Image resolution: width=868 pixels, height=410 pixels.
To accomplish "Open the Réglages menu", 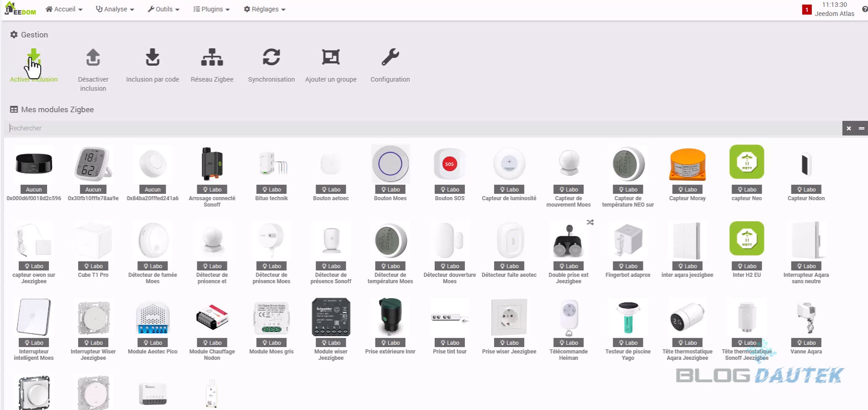I will tap(264, 9).
